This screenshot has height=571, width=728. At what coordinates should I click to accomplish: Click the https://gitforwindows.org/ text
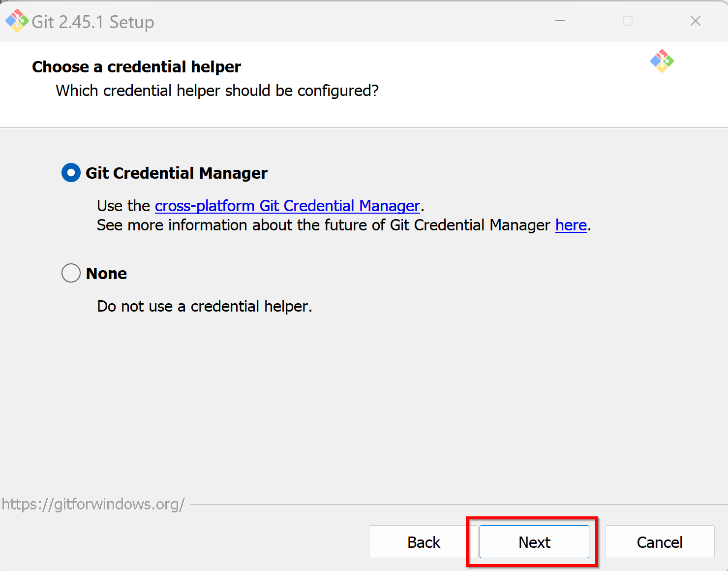click(x=93, y=504)
